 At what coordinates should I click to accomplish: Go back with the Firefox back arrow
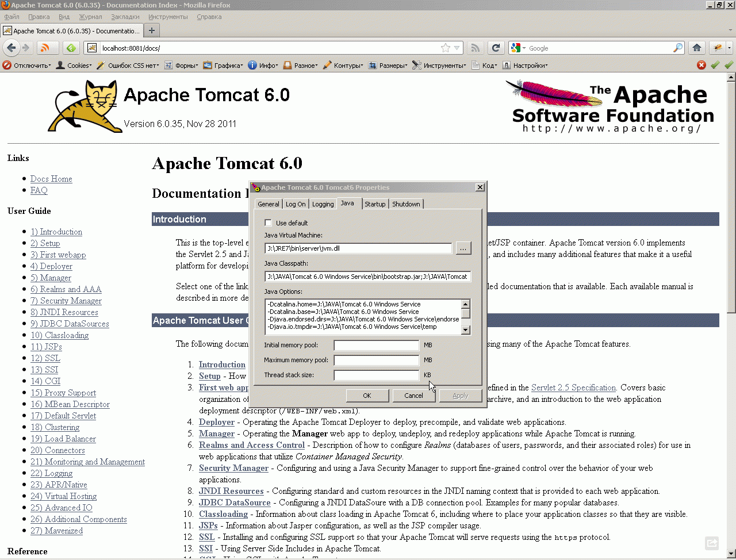(11, 48)
